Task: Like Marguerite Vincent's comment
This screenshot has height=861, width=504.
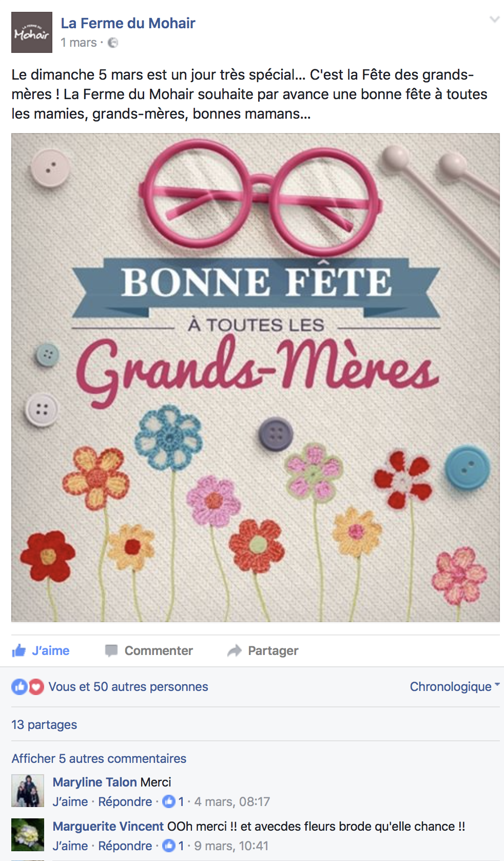Action: (x=70, y=846)
